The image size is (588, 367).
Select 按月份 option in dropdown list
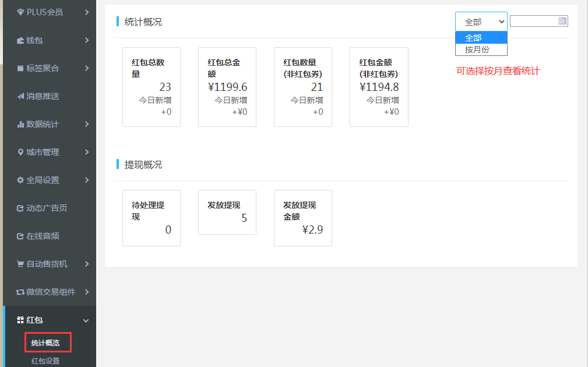(481, 50)
